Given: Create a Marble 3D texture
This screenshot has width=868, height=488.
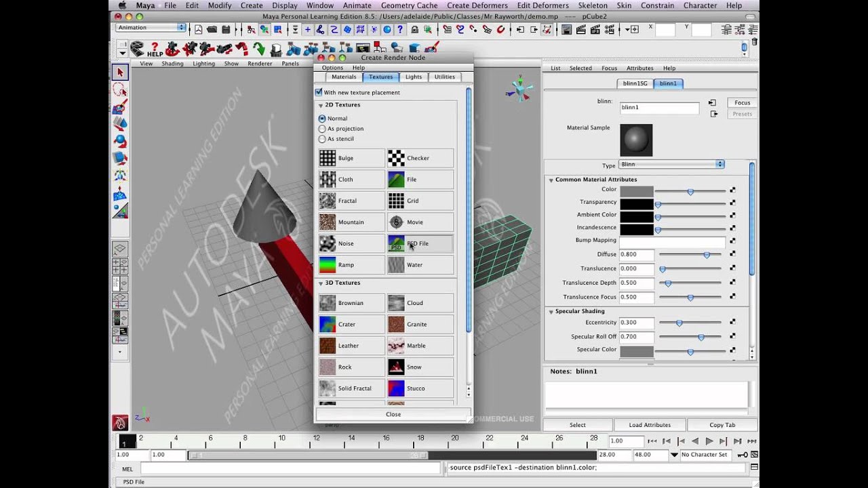Looking at the screenshot, I should (x=420, y=346).
